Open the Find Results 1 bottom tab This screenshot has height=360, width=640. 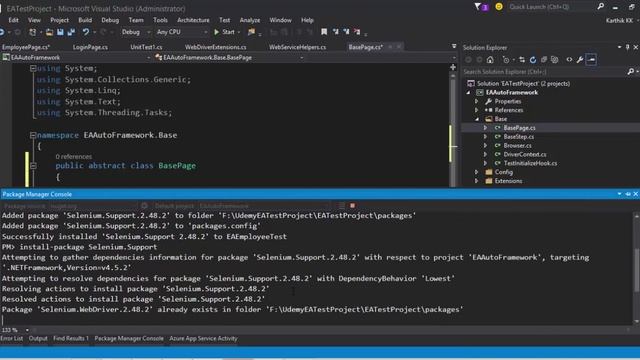[71, 338]
